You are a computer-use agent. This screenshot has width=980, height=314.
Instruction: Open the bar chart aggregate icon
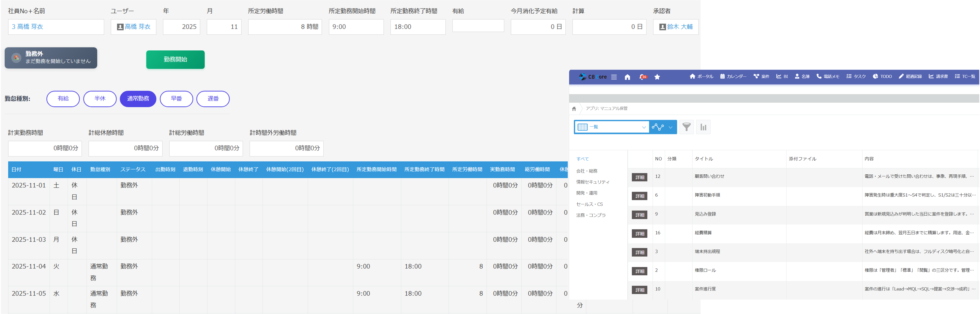pos(703,127)
